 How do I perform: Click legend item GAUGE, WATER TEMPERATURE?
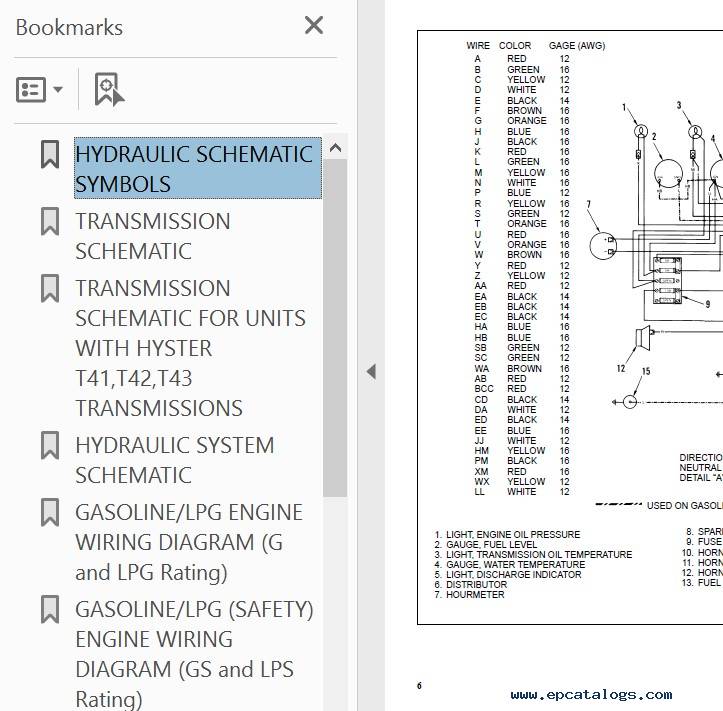(x=510, y=564)
